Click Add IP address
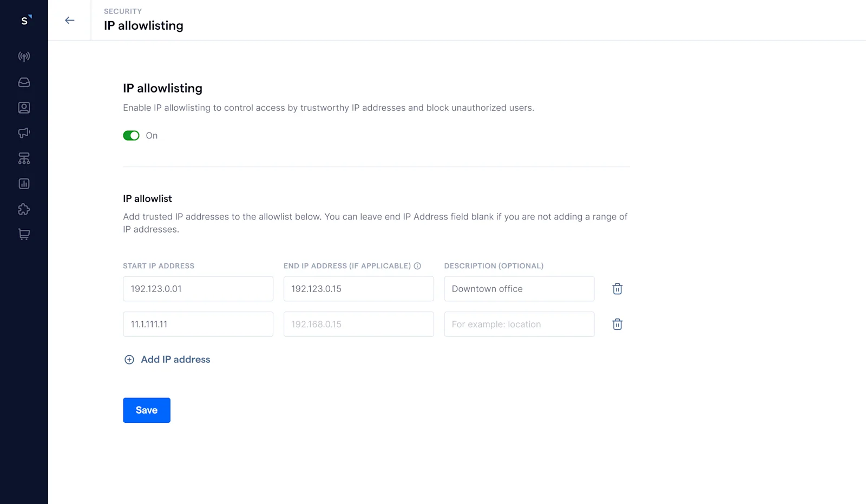Screen dimensions: 866x504 click(167, 359)
